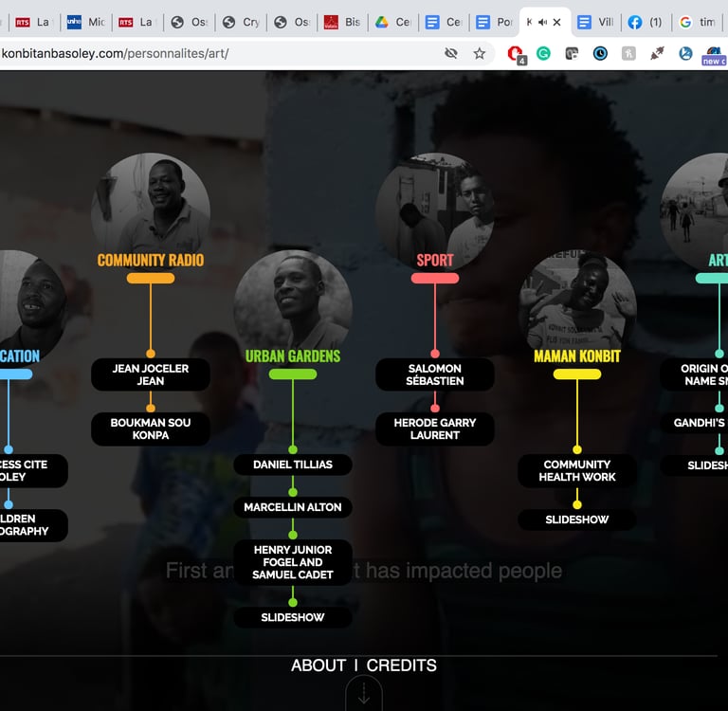The width and height of the screenshot is (728, 711).
Task: Open Marcellin Alton's story
Action: click(293, 507)
